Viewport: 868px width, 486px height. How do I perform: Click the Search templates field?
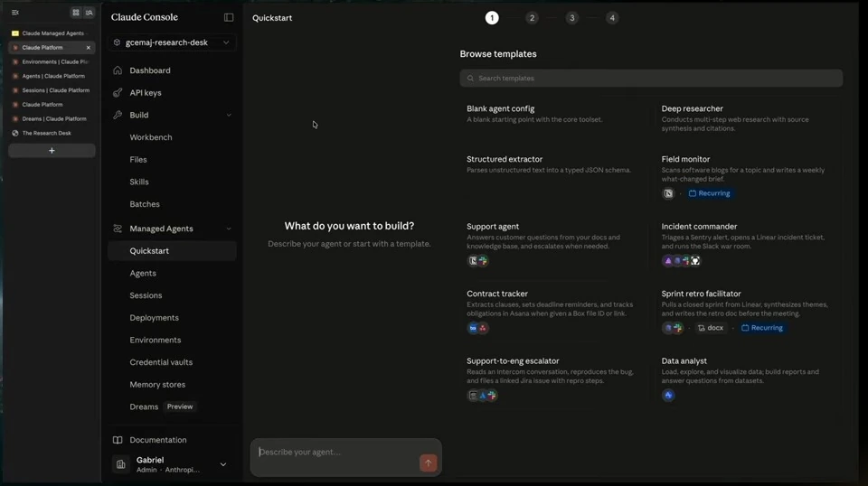(x=651, y=79)
